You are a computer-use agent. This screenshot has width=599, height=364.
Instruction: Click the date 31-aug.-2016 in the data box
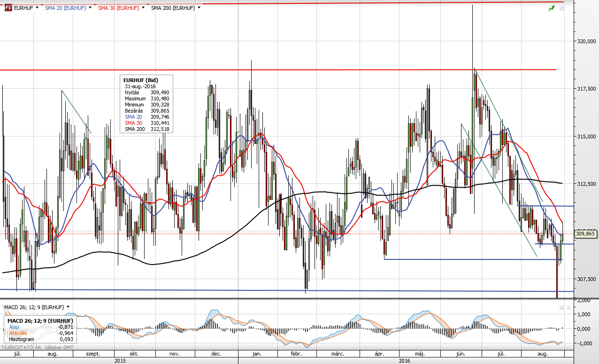point(140,86)
